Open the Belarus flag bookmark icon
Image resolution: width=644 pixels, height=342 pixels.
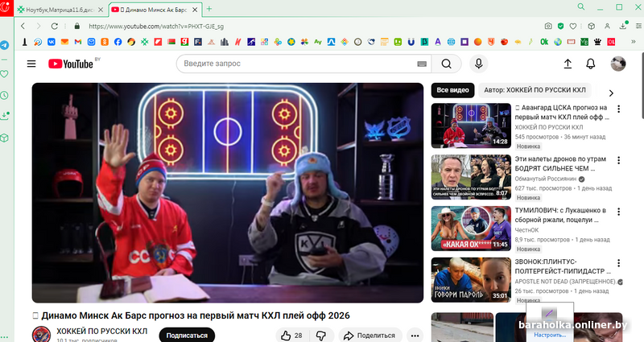pos(171,42)
